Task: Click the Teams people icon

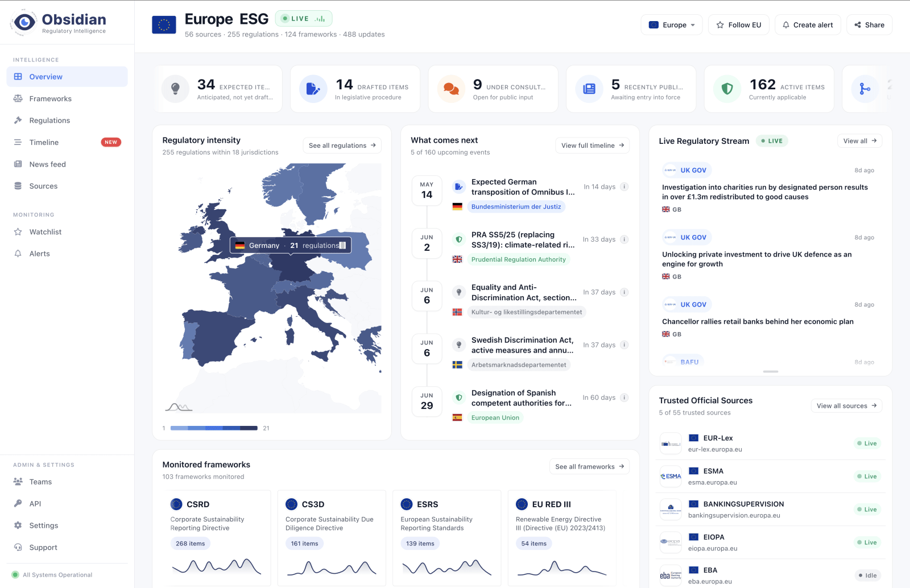Action: point(18,482)
